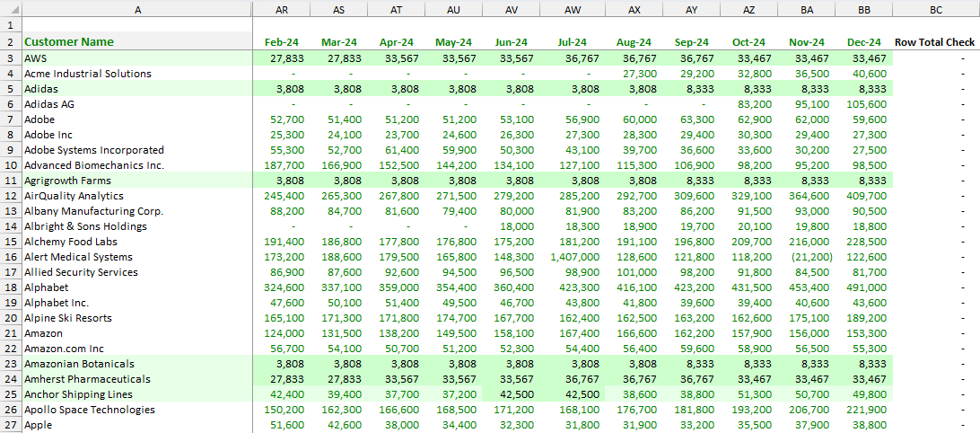
Task: Click the 60,000 Adobe Aug-24 value
Action: (634, 119)
